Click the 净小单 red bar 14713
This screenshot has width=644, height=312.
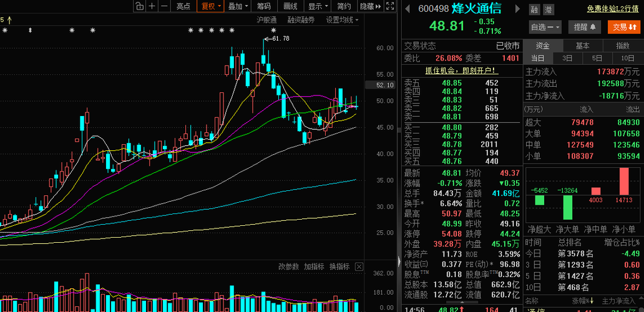point(624,181)
